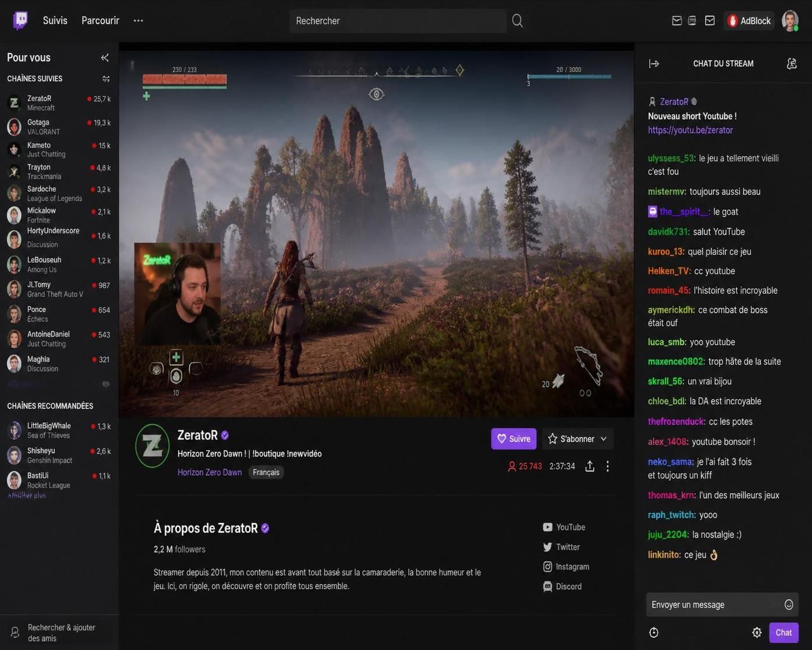Send message with the Chat button

(784, 633)
